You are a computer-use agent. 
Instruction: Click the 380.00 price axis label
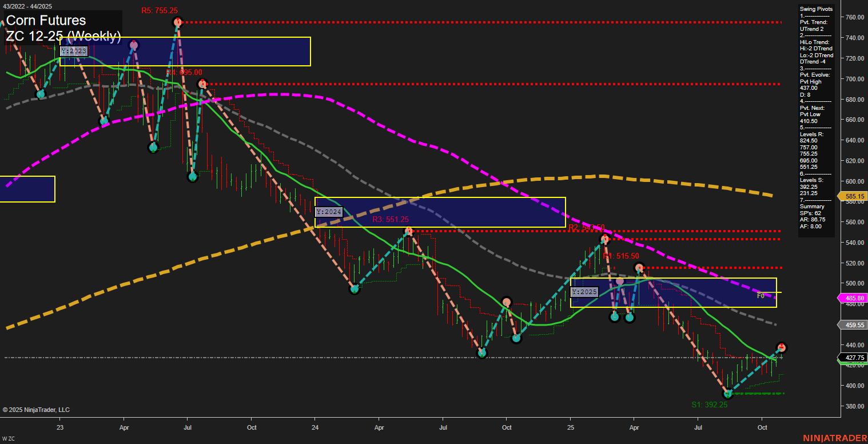854,406
